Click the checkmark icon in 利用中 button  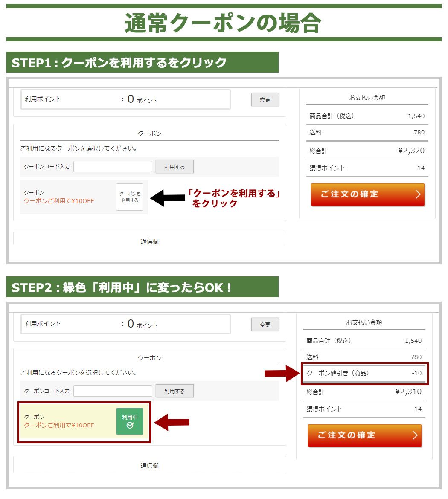pos(130,426)
